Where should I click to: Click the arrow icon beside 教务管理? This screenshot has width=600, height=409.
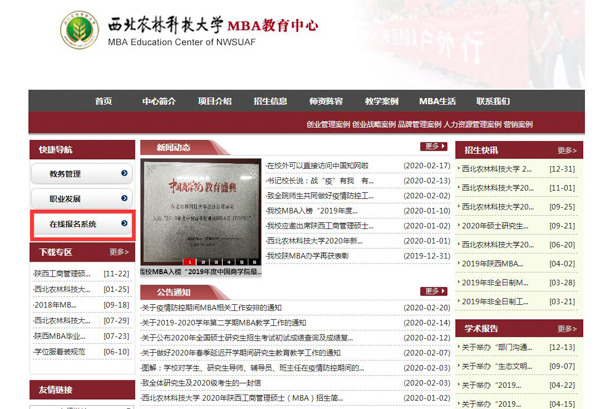pos(124,173)
